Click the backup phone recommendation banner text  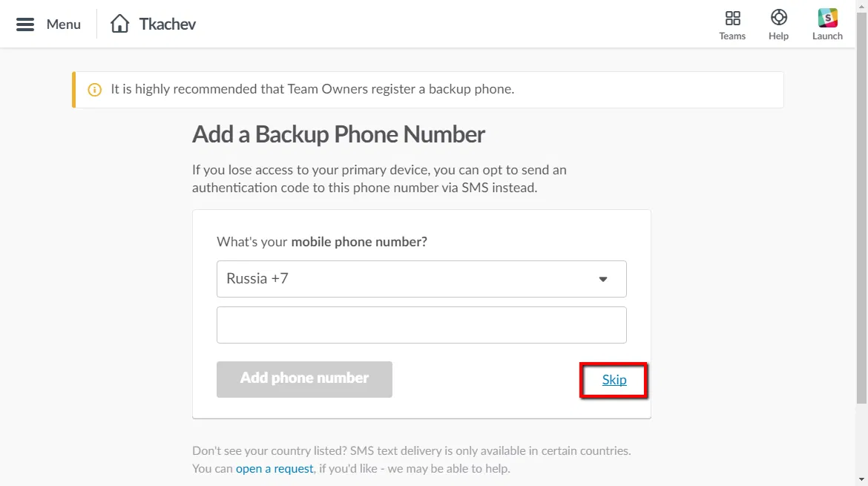(x=312, y=89)
